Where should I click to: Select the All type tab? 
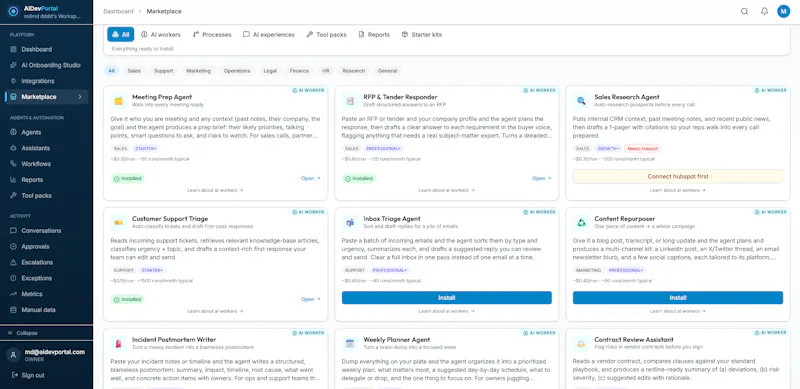pos(120,35)
